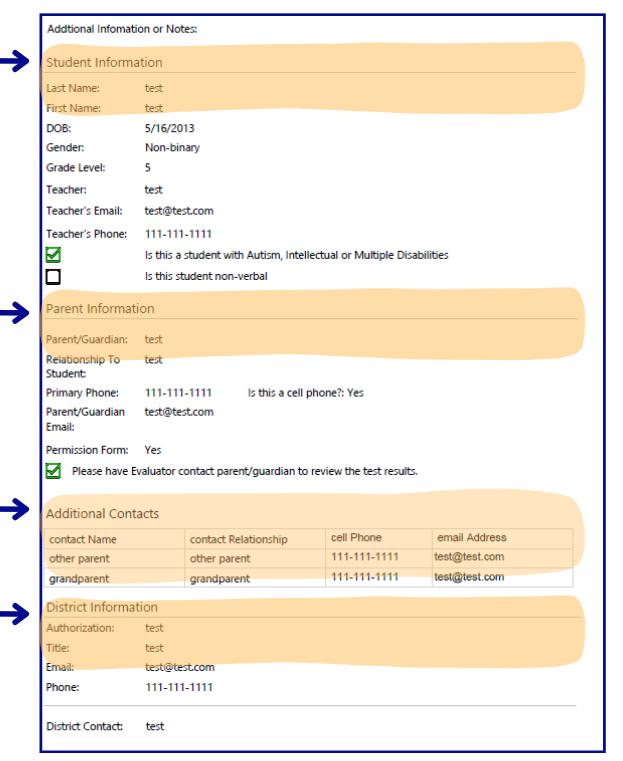623x761 pixels.
Task: Click the Parent Information section heading
Action: pos(100,309)
